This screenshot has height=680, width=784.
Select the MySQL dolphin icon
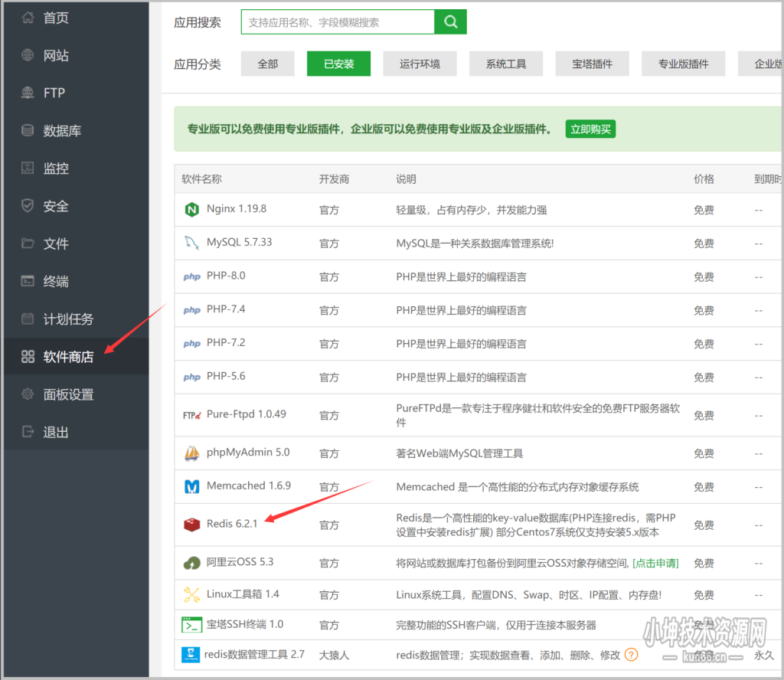(191, 243)
